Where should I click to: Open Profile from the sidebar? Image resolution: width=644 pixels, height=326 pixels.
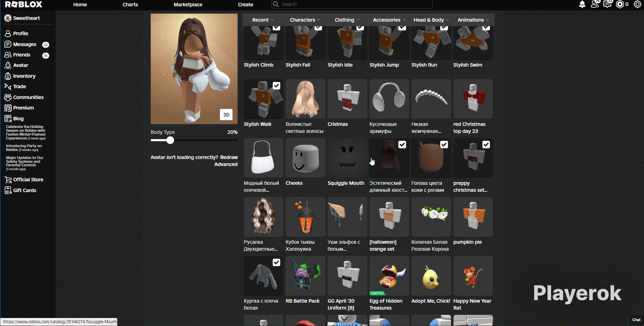[x=21, y=33]
